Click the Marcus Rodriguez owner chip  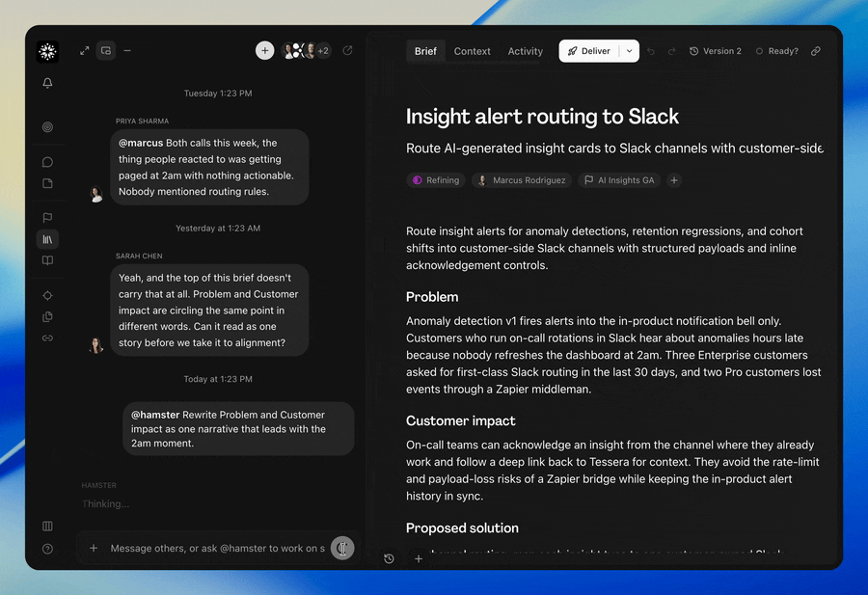[x=523, y=180]
